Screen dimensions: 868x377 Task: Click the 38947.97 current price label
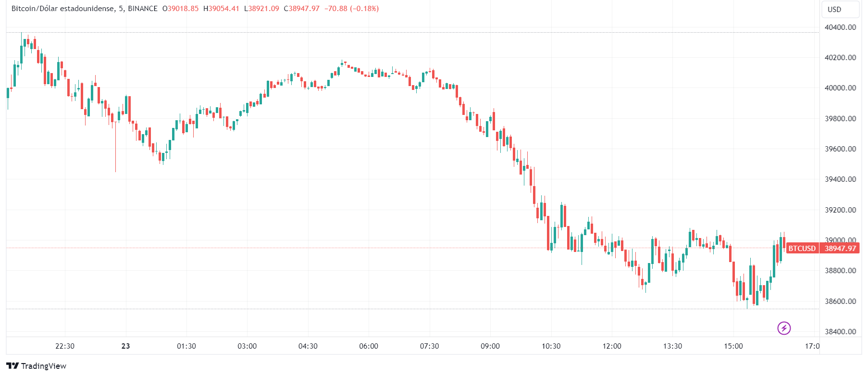(840, 249)
